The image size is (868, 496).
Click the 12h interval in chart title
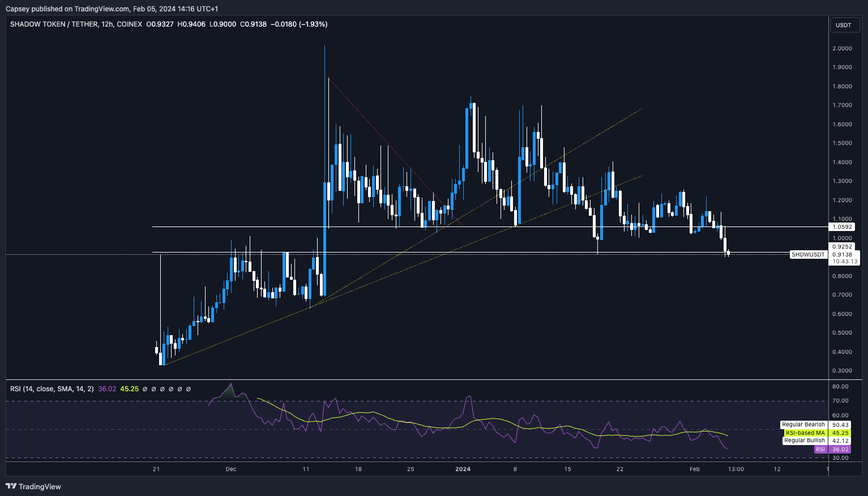tap(106, 24)
